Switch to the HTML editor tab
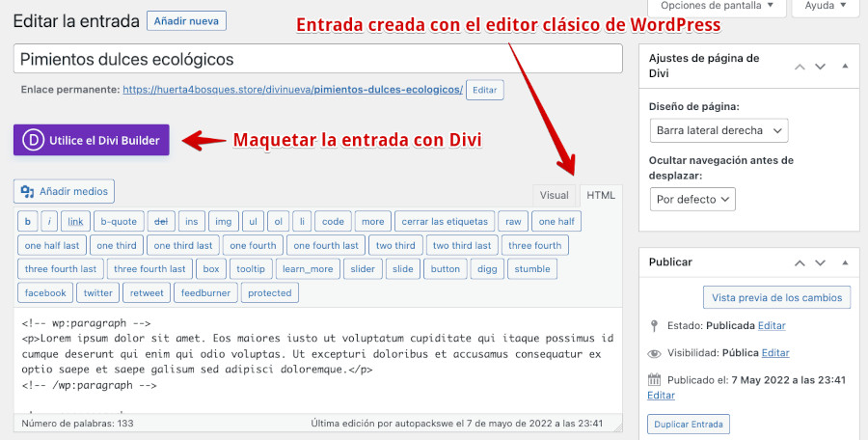868x440 pixels. (601, 195)
